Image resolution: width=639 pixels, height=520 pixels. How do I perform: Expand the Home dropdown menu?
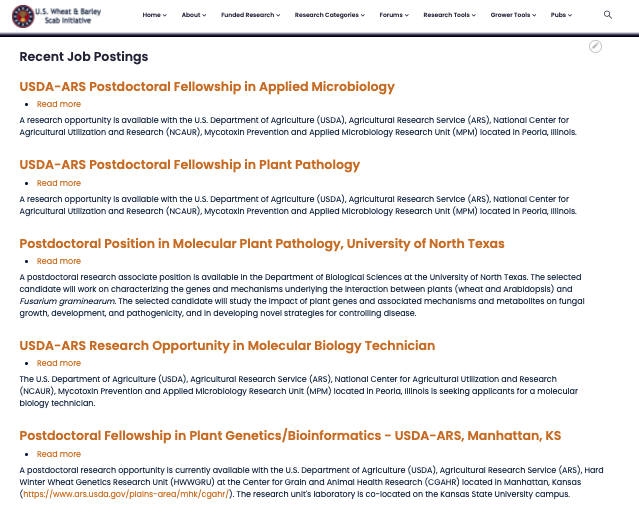(x=154, y=15)
